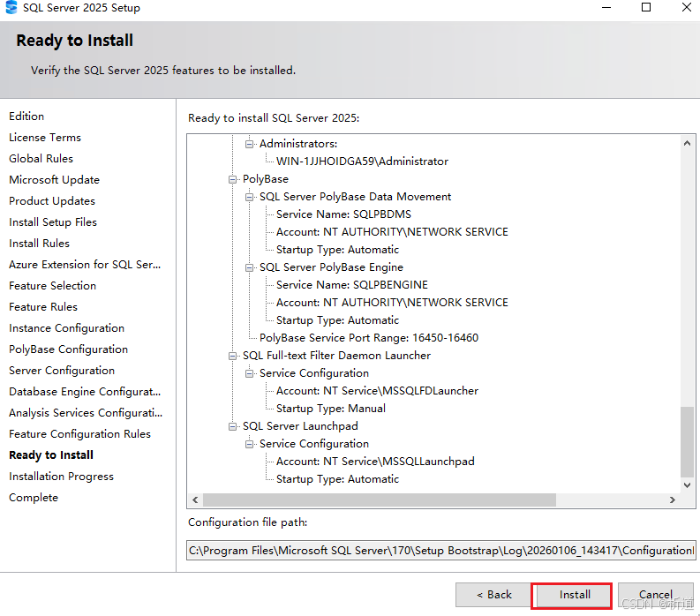Click the up arrow of the vertical scrollbar
The image size is (700, 616).
689,142
